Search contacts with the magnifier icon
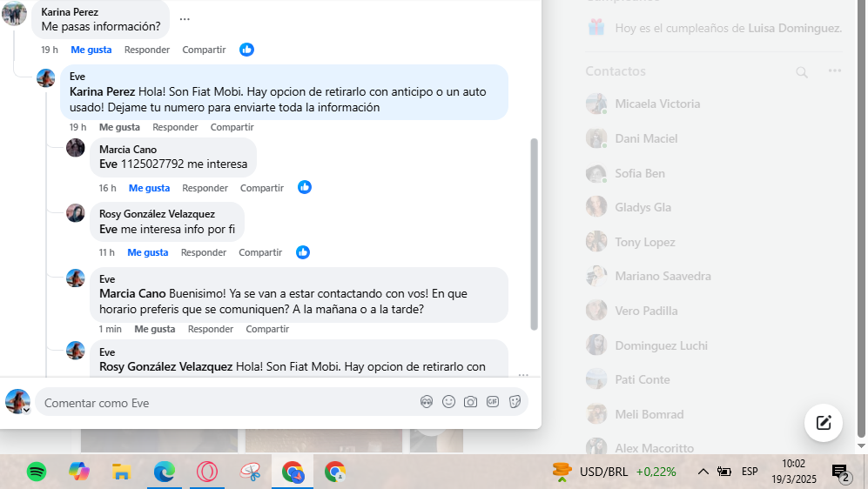 [802, 72]
